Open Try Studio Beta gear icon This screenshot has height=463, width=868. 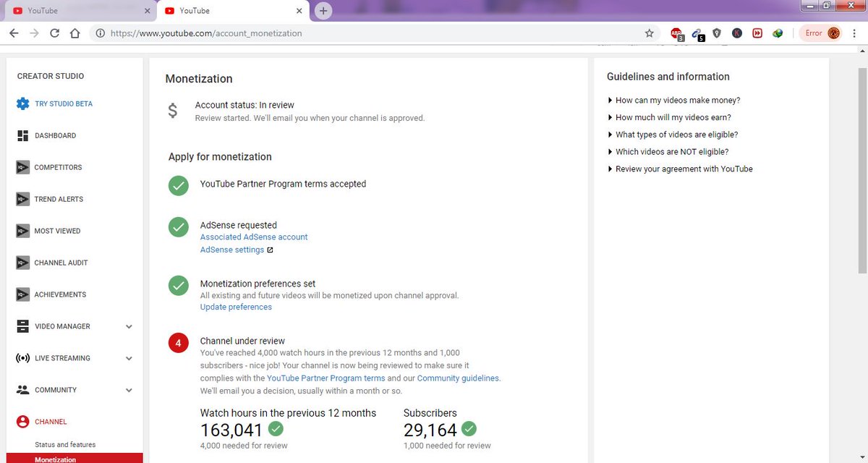[22, 103]
